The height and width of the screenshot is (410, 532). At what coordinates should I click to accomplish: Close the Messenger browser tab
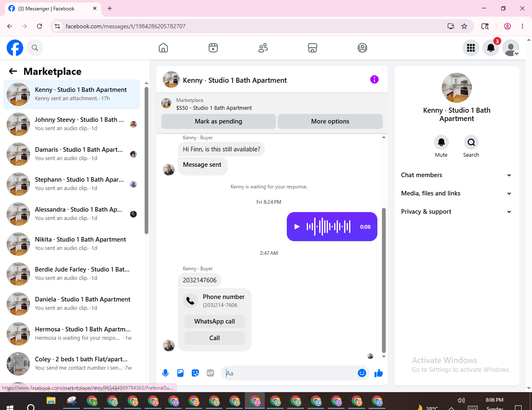point(95,8)
